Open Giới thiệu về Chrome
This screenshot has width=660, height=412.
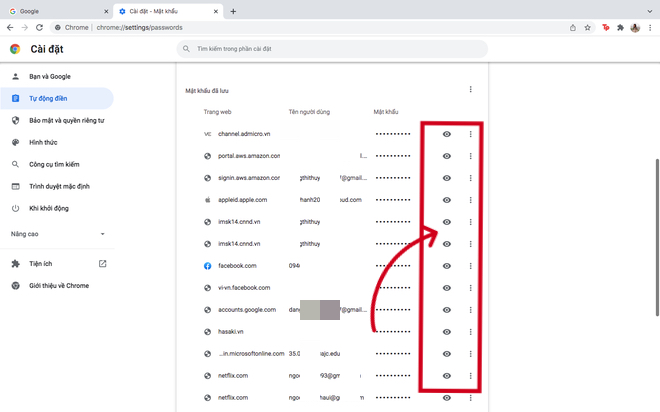coord(57,285)
